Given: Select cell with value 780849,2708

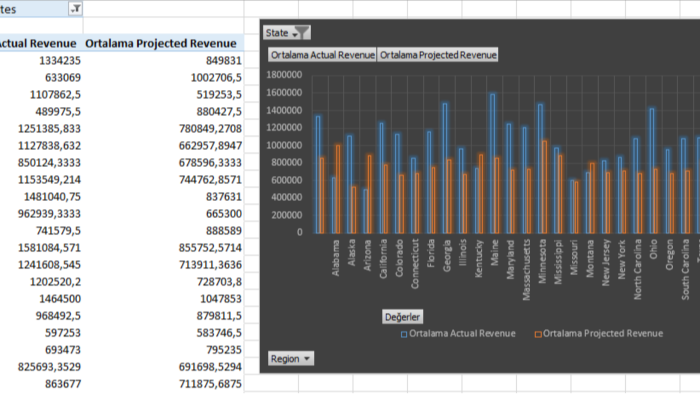Looking at the screenshot, I should [x=163, y=129].
